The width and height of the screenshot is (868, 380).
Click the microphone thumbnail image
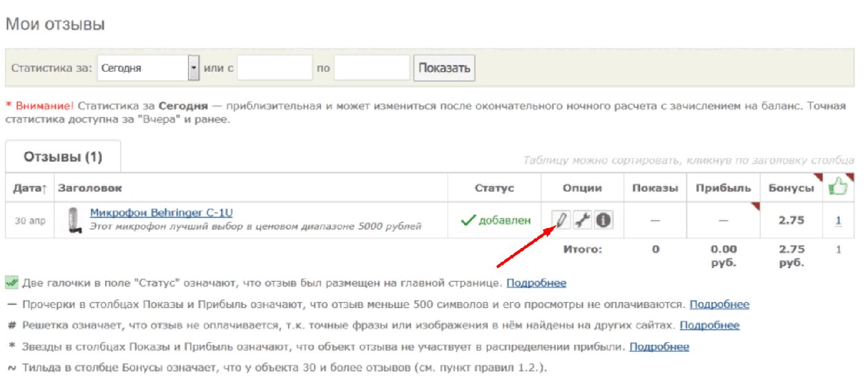[x=71, y=220]
